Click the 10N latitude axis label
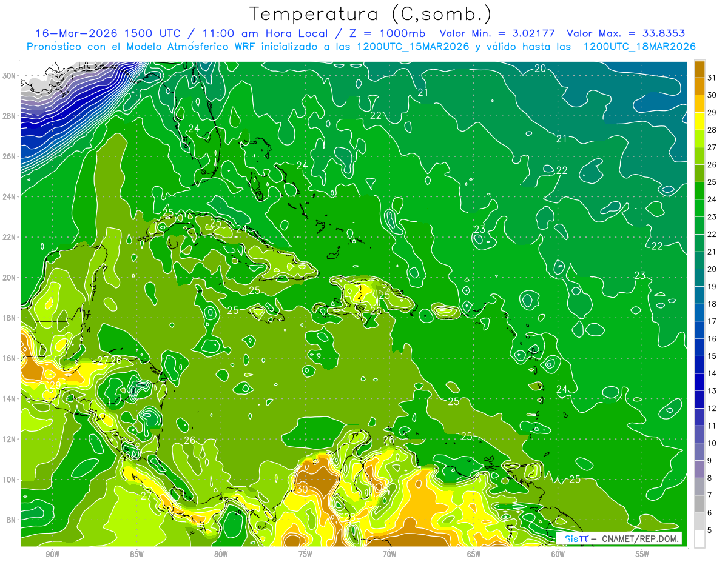728x562 pixels. point(10,480)
